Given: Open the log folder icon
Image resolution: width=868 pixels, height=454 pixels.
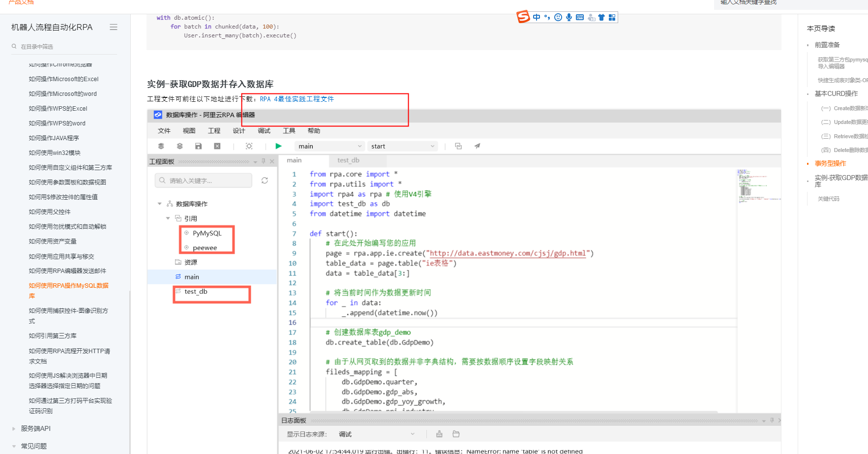Looking at the screenshot, I should click(x=456, y=434).
